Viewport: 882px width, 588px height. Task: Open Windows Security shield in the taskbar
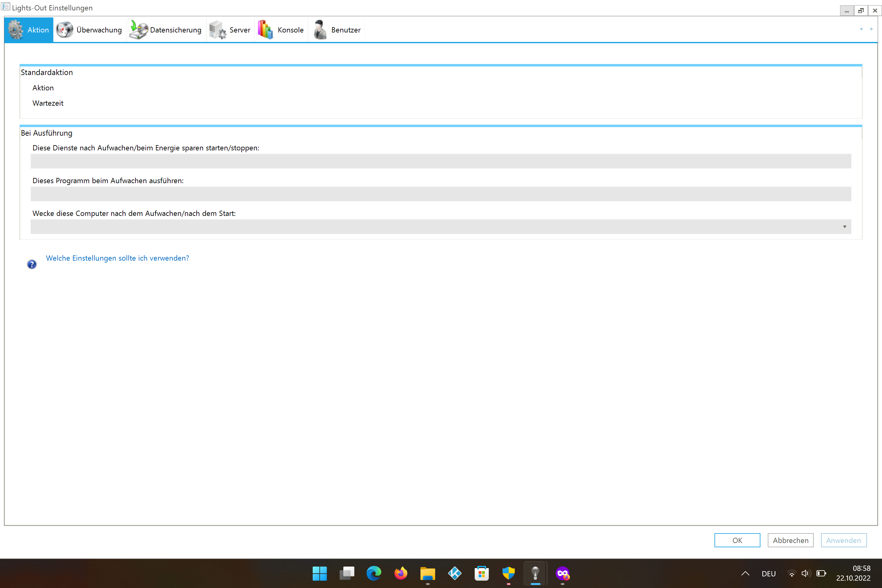pyautogui.click(x=508, y=573)
